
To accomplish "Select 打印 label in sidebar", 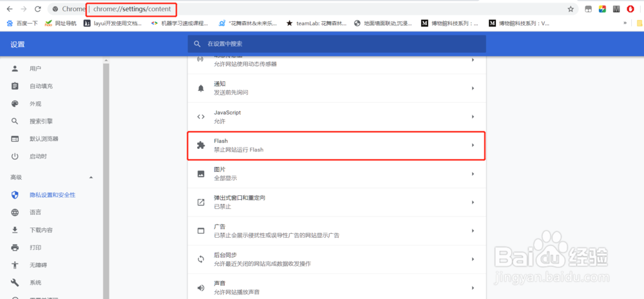I will point(35,247).
